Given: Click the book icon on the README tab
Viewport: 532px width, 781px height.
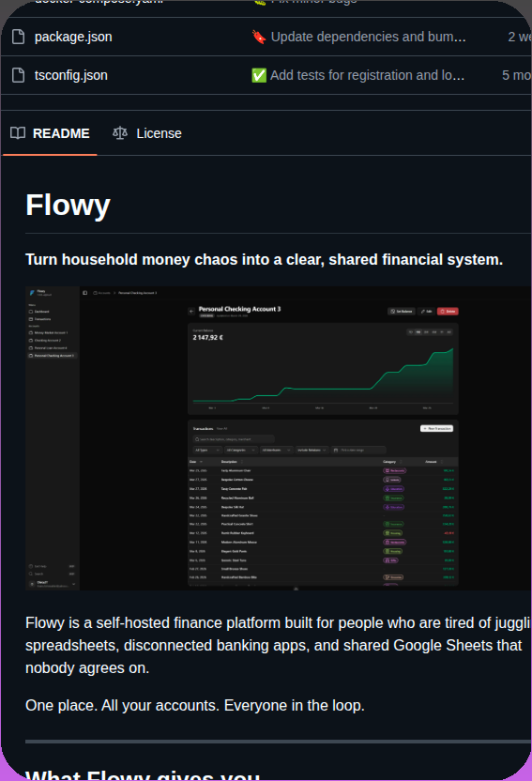Looking at the screenshot, I should [18, 133].
